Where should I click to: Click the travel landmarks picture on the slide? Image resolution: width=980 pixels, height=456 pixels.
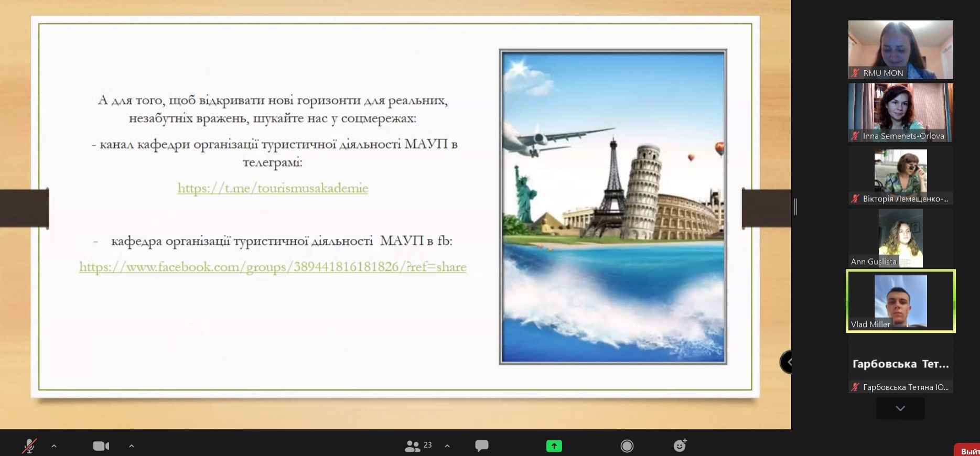613,207
